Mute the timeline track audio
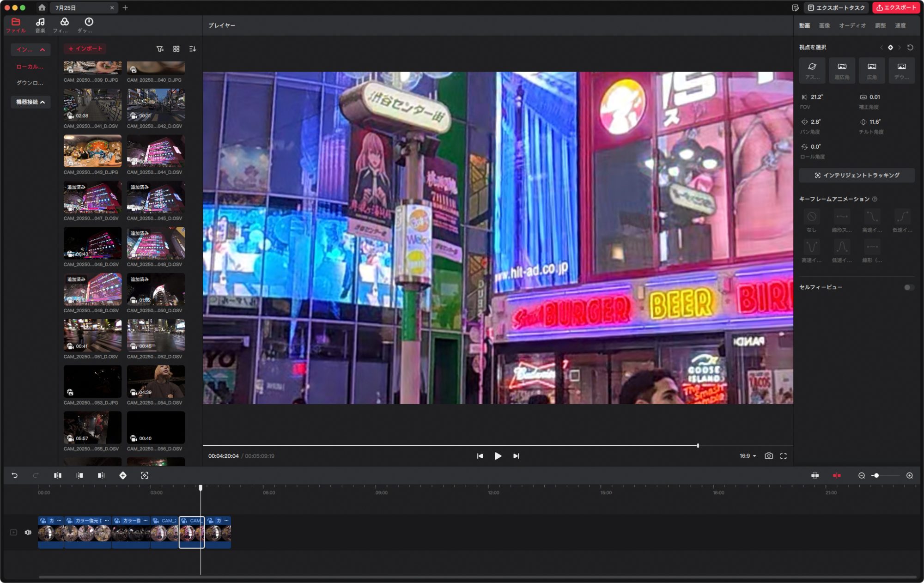The image size is (924, 583). click(x=28, y=533)
